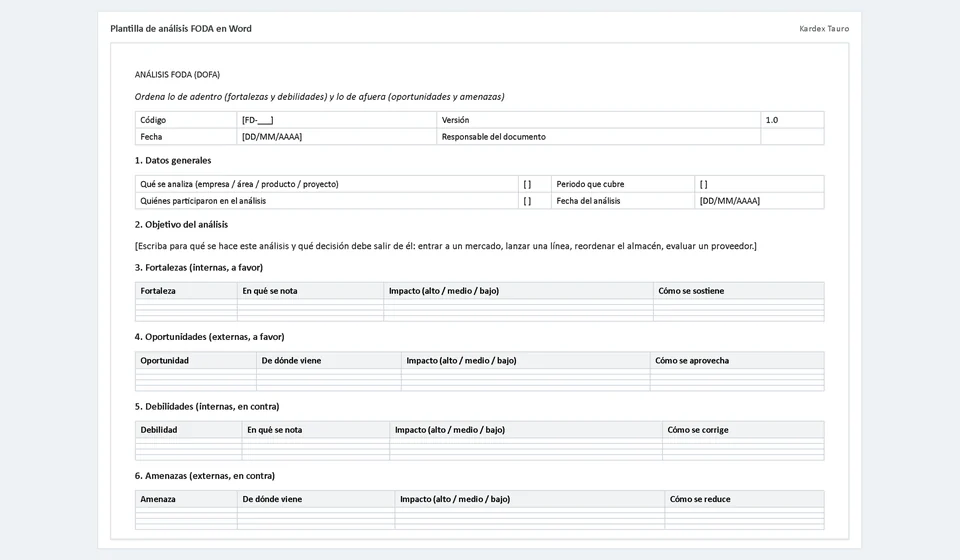Click the italic subtitle starting with 'Ordena lo de adentro'

click(320, 97)
